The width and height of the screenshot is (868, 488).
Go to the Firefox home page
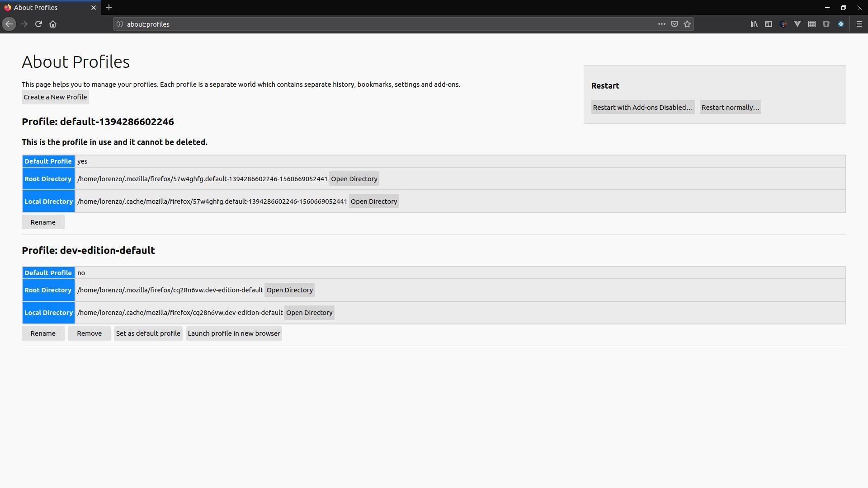point(53,24)
